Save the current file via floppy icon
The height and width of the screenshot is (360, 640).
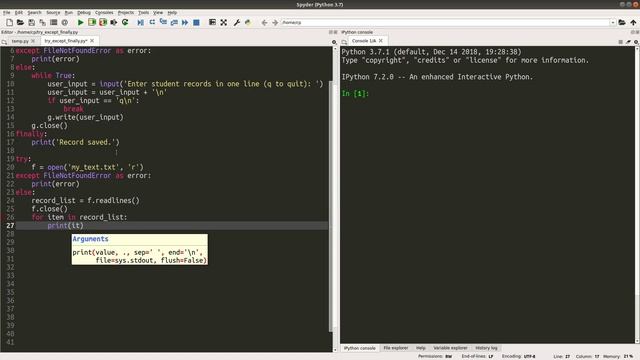pos(31,22)
